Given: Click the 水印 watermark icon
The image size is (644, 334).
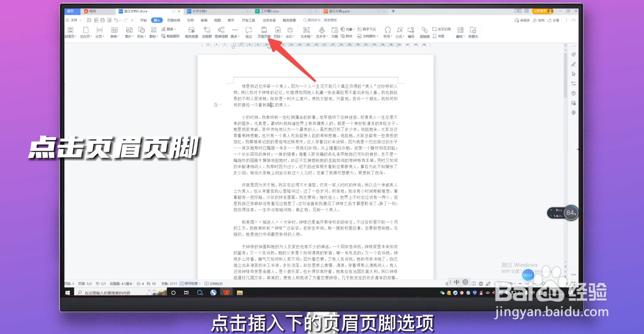Looking at the screenshot, I should click(290, 33).
